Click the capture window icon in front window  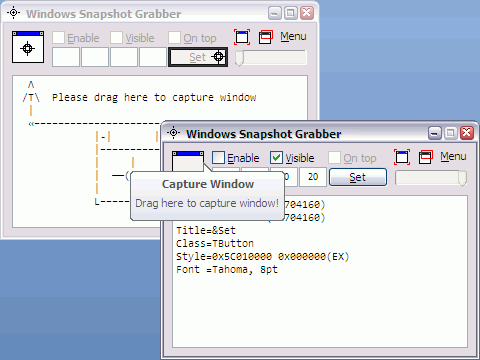188,161
